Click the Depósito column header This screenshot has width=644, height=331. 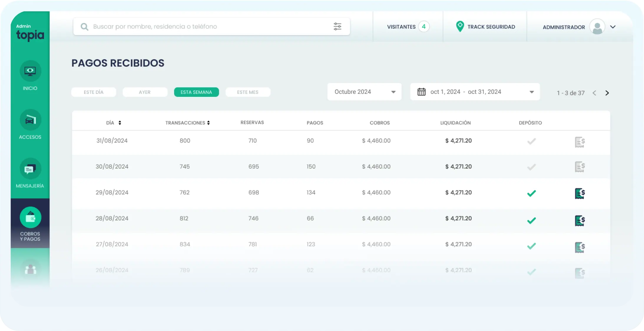[530, 123]
